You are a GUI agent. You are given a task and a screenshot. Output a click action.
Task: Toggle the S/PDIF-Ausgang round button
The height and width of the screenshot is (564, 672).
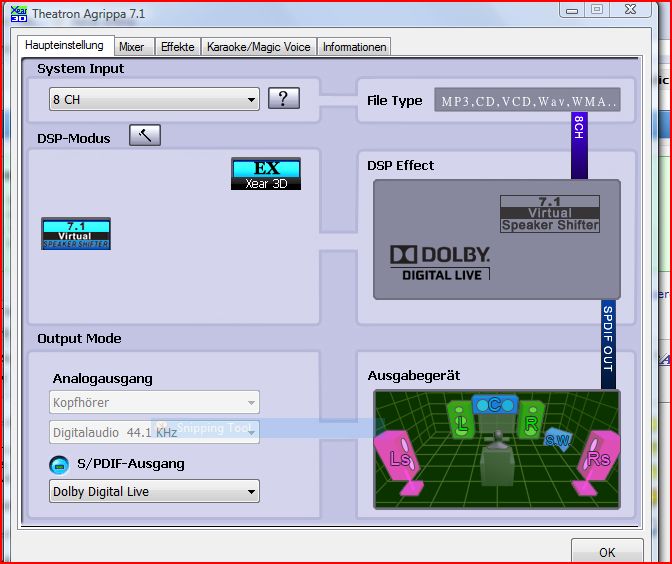point(59,465)
